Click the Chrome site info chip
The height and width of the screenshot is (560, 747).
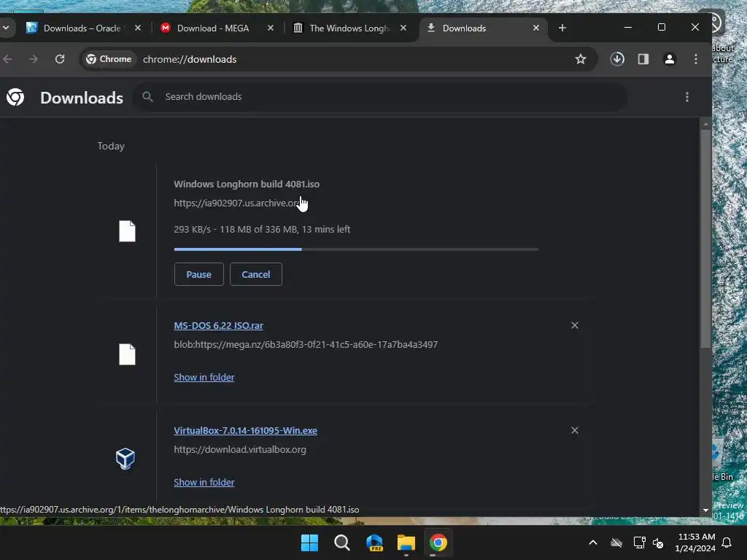109,59
